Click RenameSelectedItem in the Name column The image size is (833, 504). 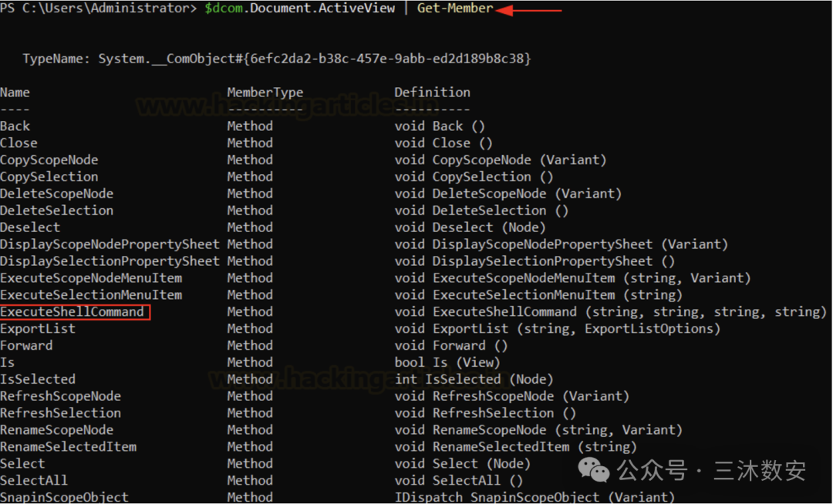(x=68, y=447)
